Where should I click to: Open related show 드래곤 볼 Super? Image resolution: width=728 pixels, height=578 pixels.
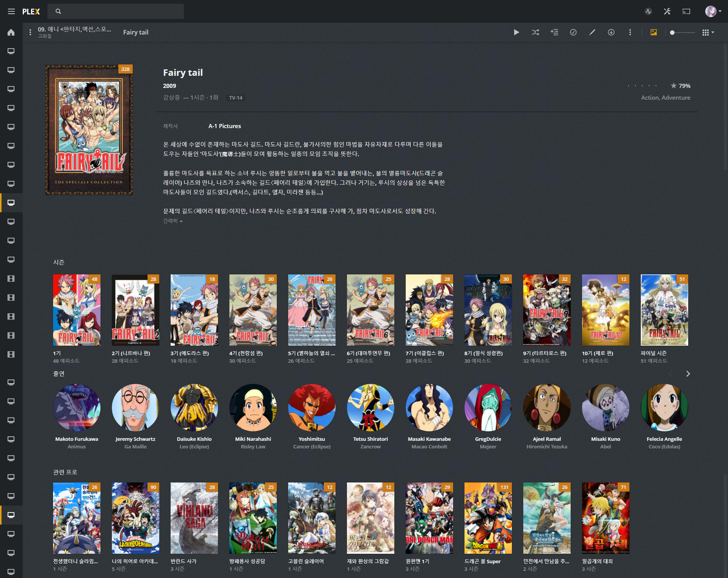488,518
